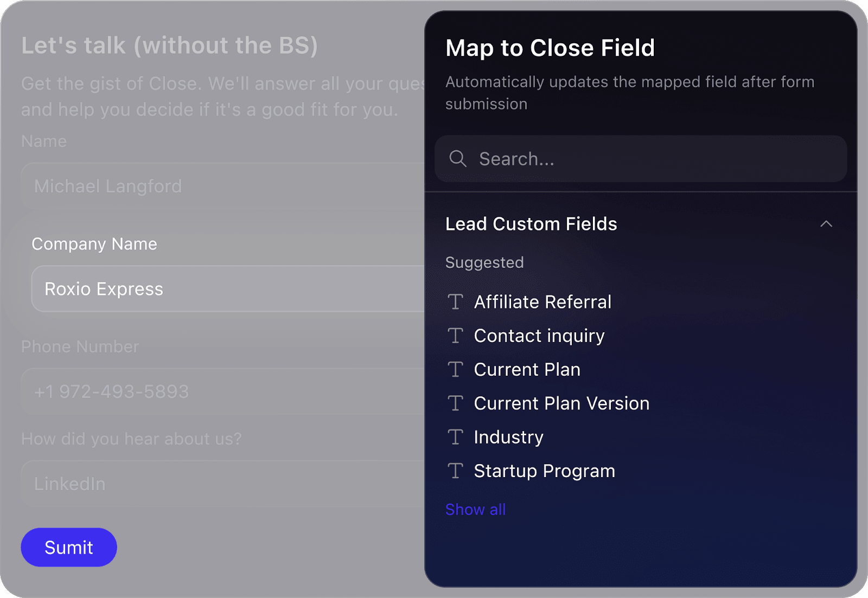Click text-type icon beside Industry
The width and height of the screenshot is (868, 598).
(456, 437)
